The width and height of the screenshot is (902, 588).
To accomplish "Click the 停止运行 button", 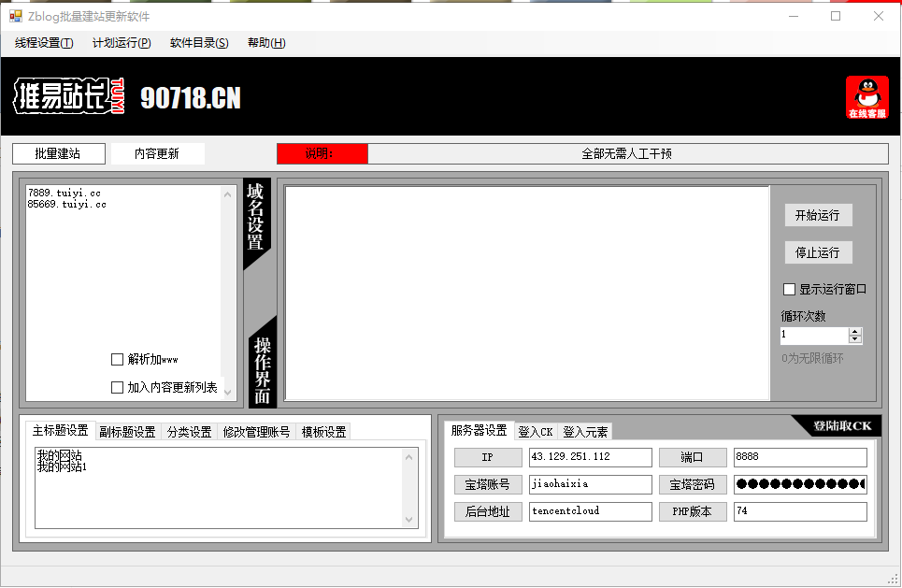I will pos(818,252).
